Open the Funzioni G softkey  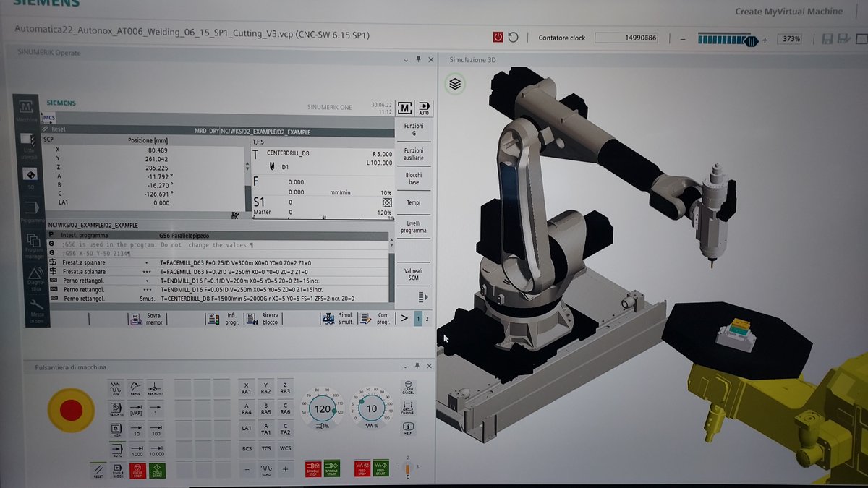point(414,129)
